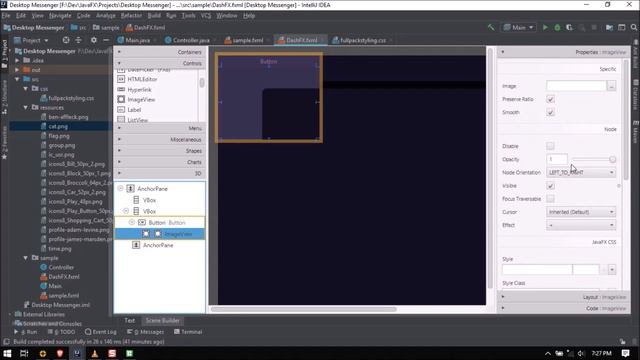
Task: Open the Build menu
Action: tap(154, 16)
